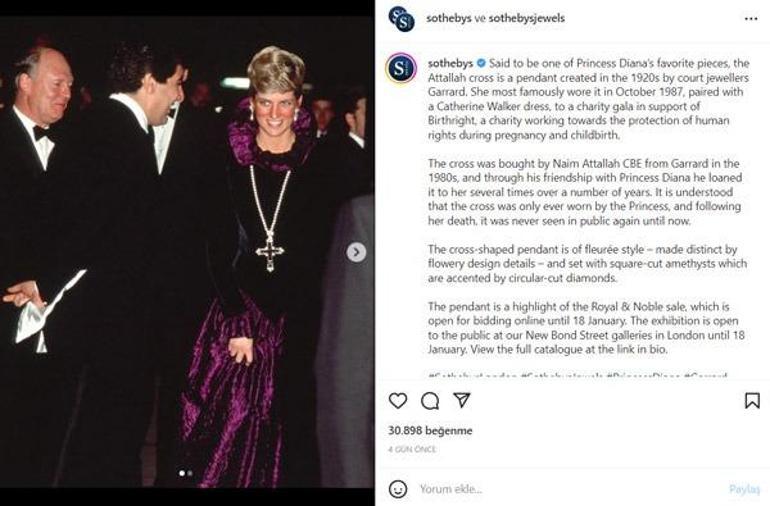Click the sothebys username in the caption
Image resolution: width=770 pixels, height=506 pixels.
coord(449,63)
